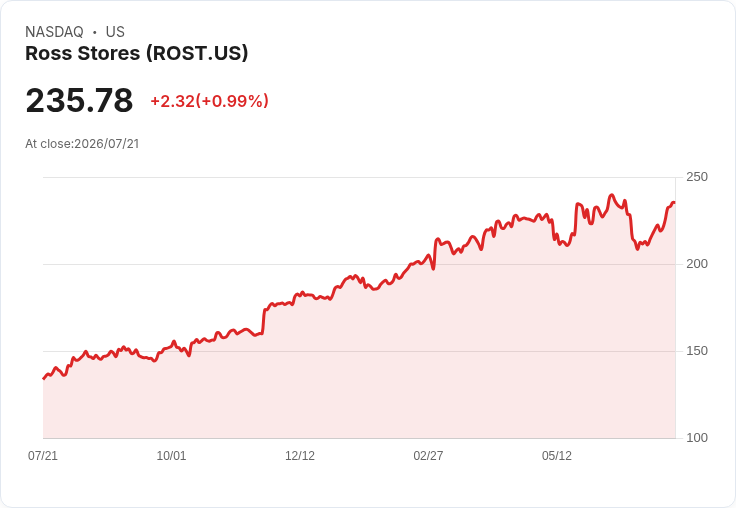Click the 100 y-axis label
The image size is (736, 508).
(697, 438)
